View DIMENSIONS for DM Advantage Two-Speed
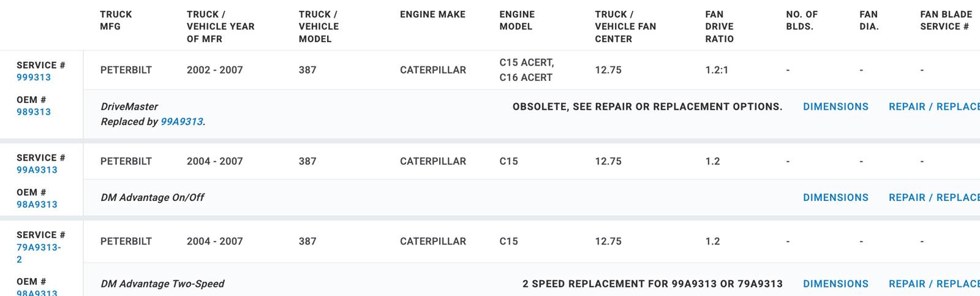This screenshot has width=980, height=296. [x=835, y=284]
